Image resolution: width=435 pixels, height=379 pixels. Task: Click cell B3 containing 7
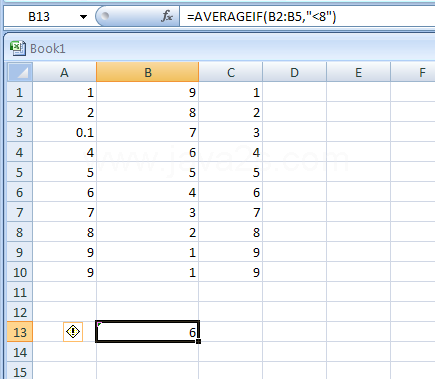[x=148, y=132]
